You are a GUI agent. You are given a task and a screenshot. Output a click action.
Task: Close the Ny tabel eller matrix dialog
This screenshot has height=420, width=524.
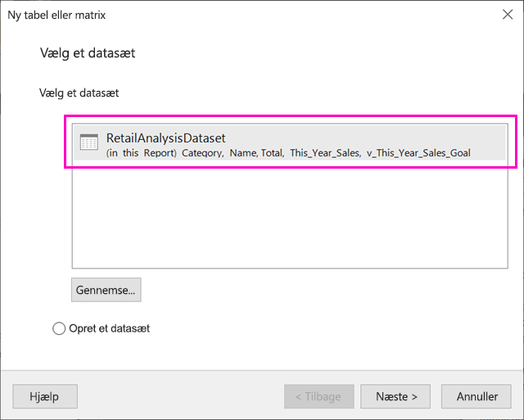coord(508,15)
